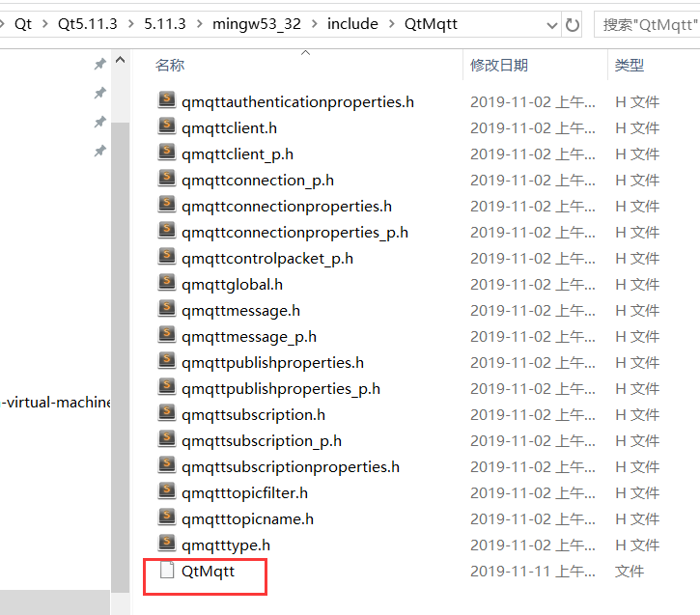Screen dimensions: 700x615
Task: Open the address bar history dropdown
Action: [x=552, y=25]
